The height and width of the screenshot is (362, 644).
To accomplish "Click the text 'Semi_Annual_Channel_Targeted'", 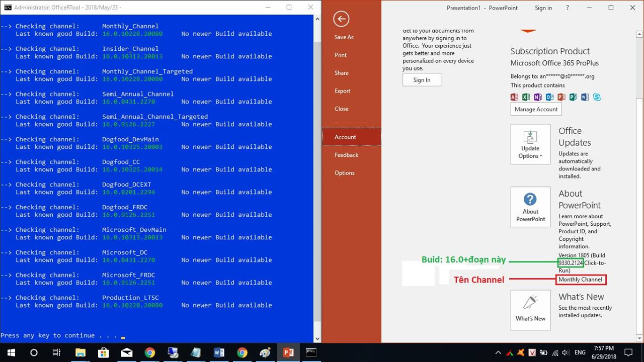I will [x=155, y=117].
